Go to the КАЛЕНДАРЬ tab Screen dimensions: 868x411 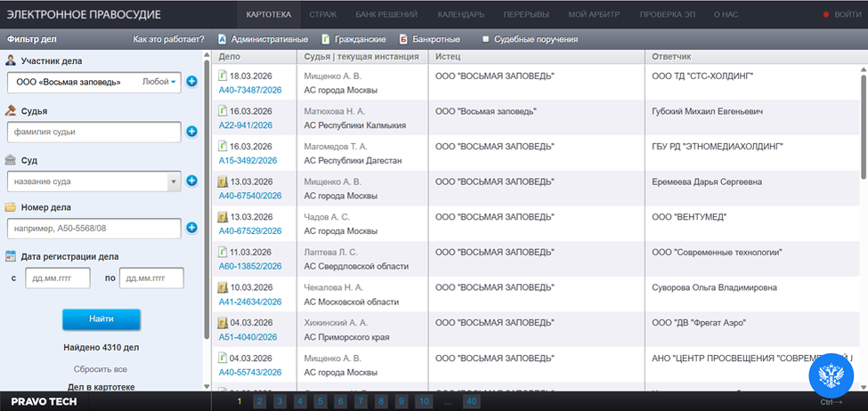[x=460, y=14]
